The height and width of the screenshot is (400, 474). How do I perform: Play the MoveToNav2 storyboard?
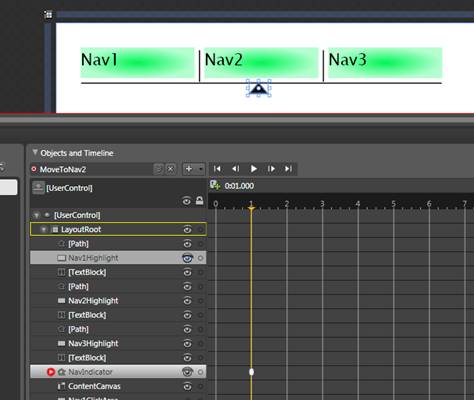[x=253, y=169]
